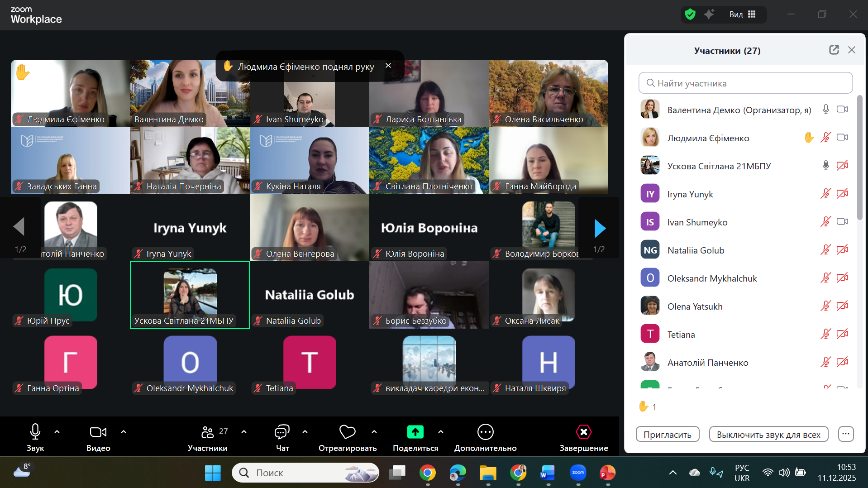Unmute Oleksandr Mykhalchuk in the participants list
The image size is (868, 488).
(x=826, y=277)
